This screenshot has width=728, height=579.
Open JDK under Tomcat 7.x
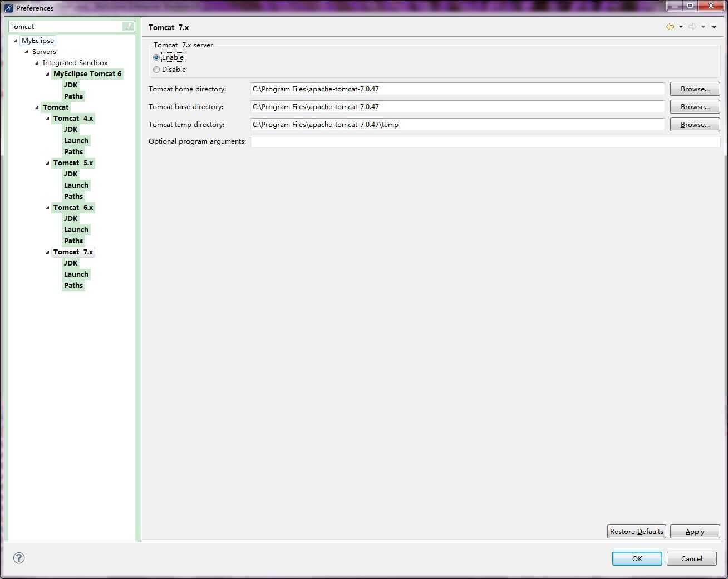[71, 263]
